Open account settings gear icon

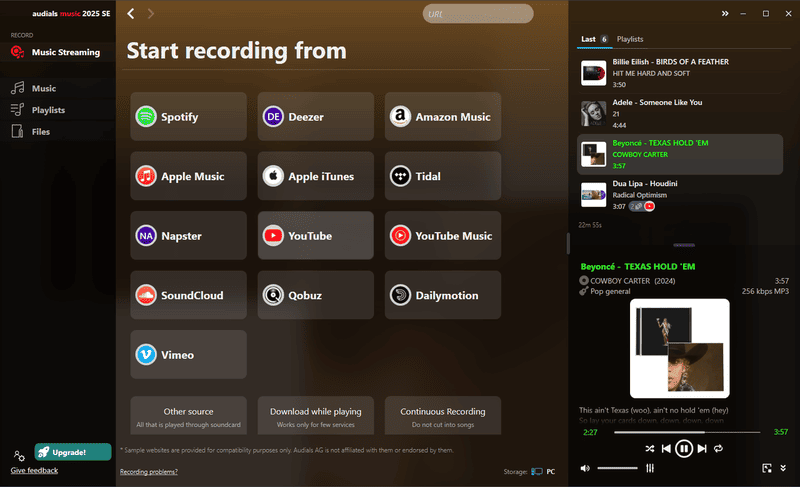pos(19,456)
